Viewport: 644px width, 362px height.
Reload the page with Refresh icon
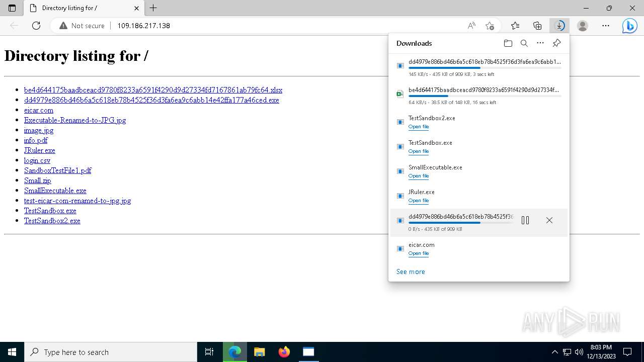tap(36, 26)
